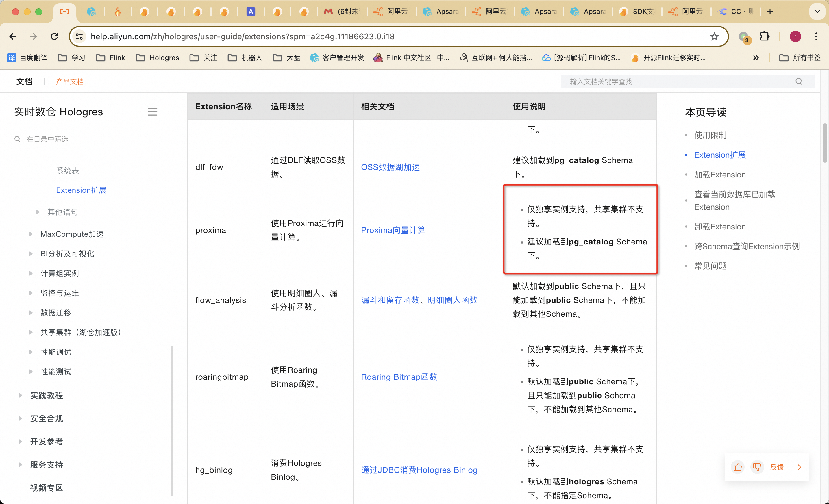Click thumbs up feedback icon

coord(737,467)
